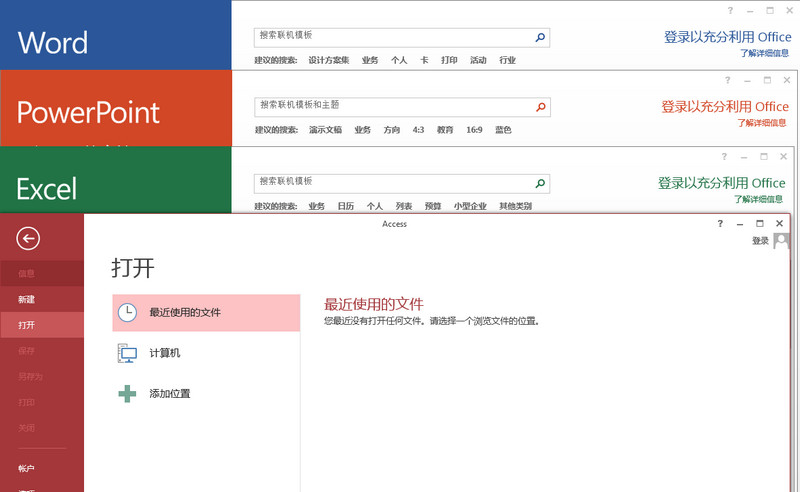Click 卡 suggested search in Word

click(424, 60)
